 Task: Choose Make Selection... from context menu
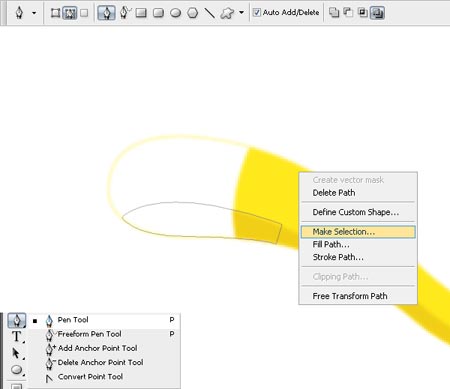pyautogui.click(x=358, y=232)
